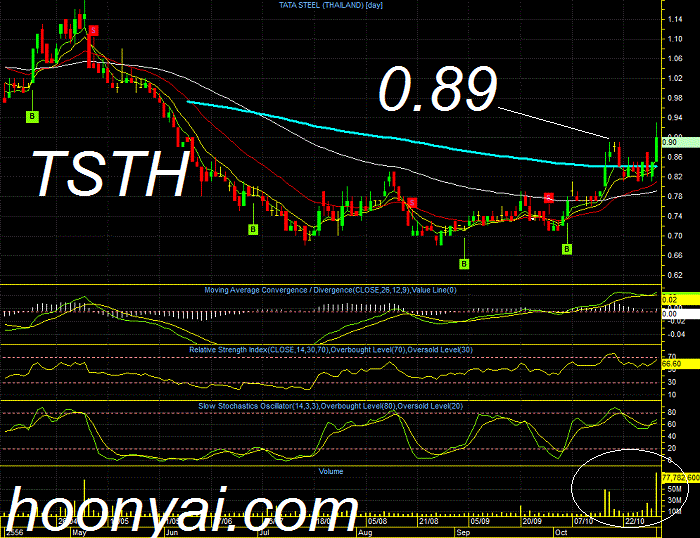Click the B buy marker before the Jul label

click(253, 229)
